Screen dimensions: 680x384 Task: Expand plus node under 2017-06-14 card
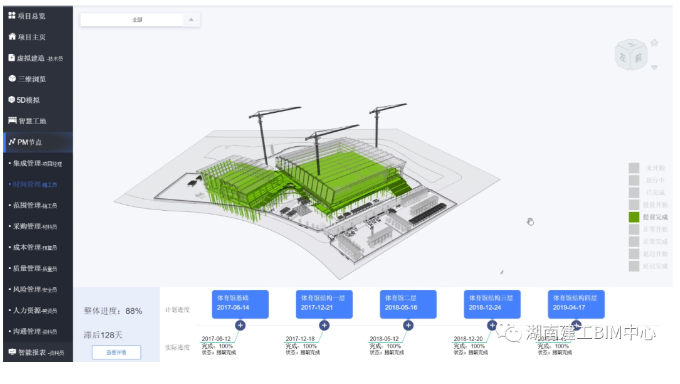click(x=240, y=325)
